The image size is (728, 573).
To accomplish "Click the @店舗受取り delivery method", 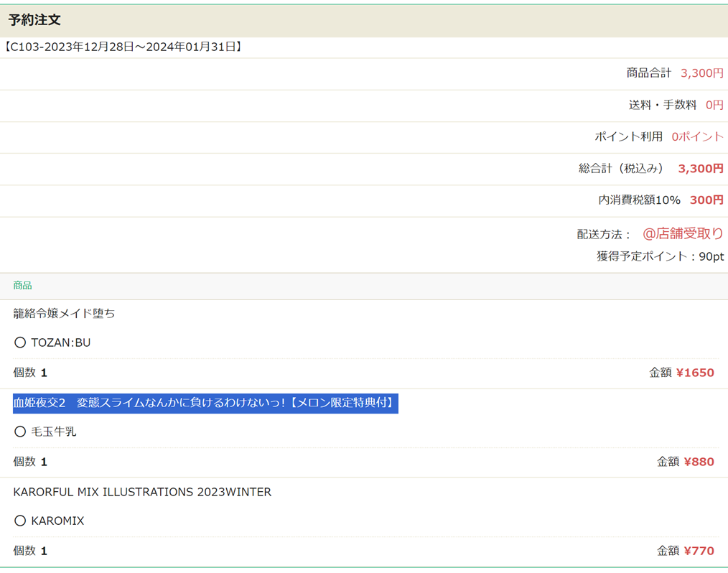I will (x=682, y=233).
